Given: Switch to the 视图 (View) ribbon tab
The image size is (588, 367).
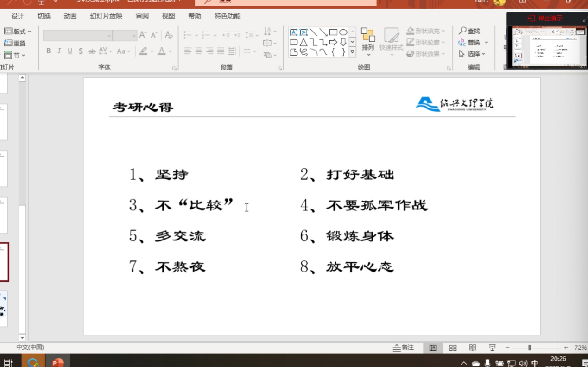Looking at the screenshot, I should tap(168, 16).
